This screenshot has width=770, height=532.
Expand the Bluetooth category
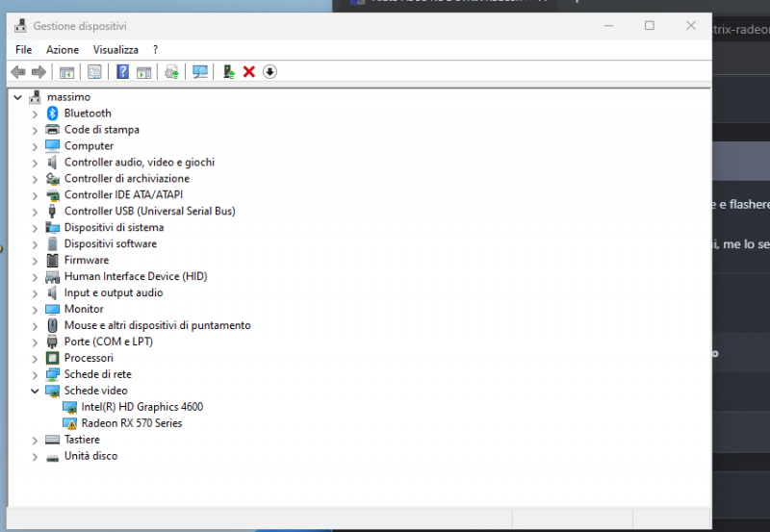35,114
